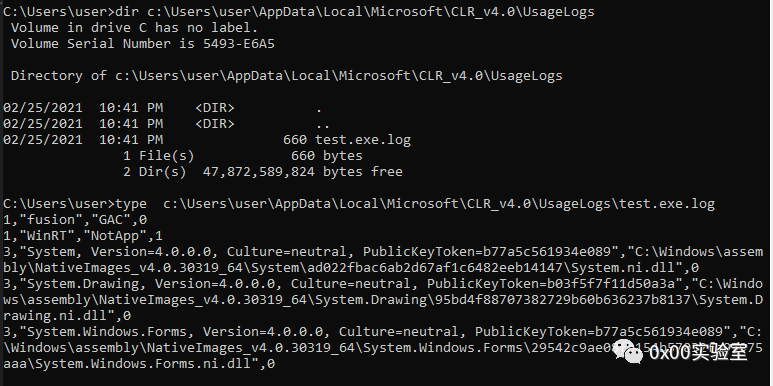
Task: Click the type command line path
Action: [x=439, y=204]
